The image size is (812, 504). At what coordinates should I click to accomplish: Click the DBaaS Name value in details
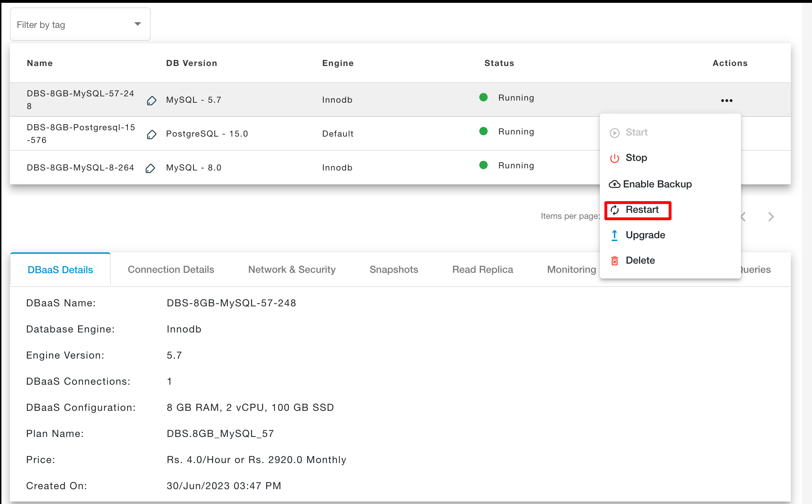pyautogui.click(x=231, y=303)
